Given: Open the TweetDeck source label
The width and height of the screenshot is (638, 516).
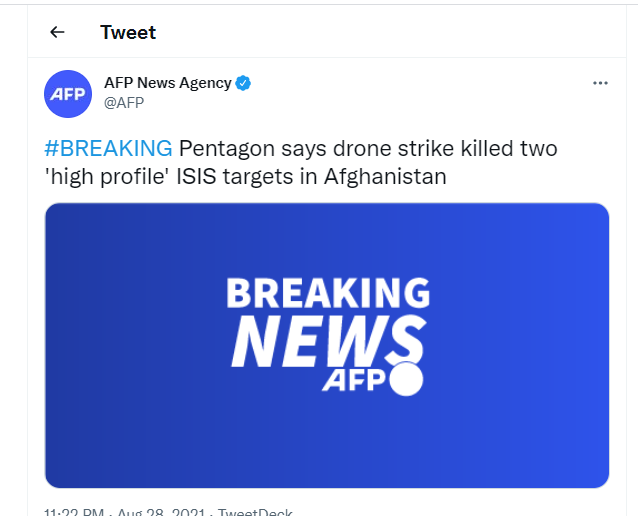Looking at the screenshot, I should [x=255, y=512].
